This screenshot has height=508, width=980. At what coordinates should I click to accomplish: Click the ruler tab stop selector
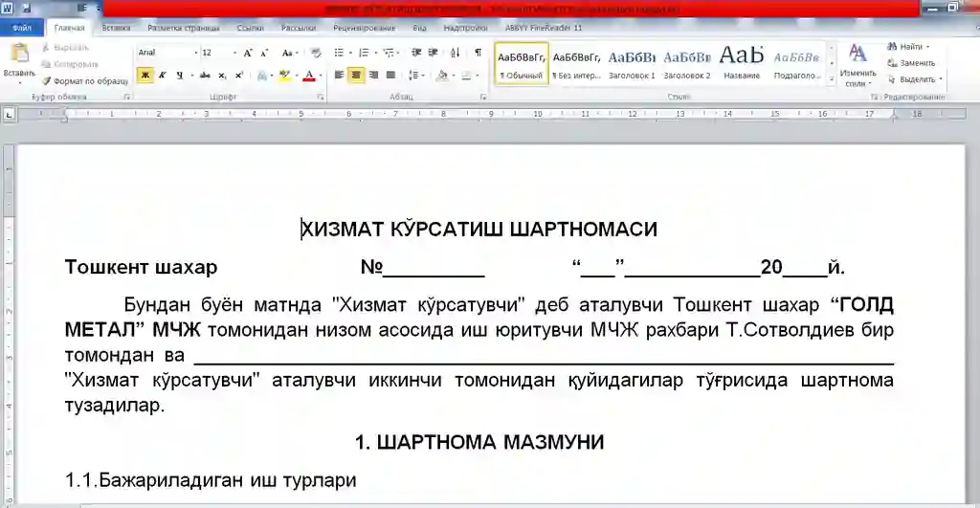9,115
